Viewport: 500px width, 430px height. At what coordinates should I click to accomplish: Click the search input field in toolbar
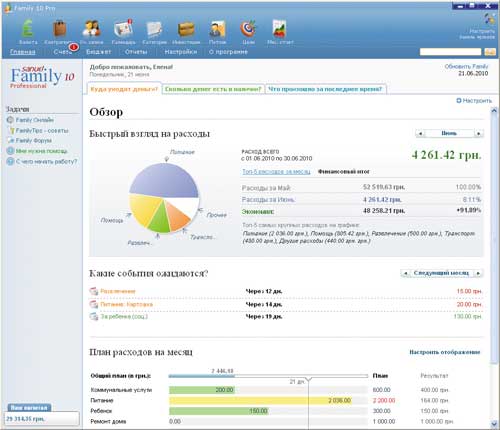tap(450, 52)
